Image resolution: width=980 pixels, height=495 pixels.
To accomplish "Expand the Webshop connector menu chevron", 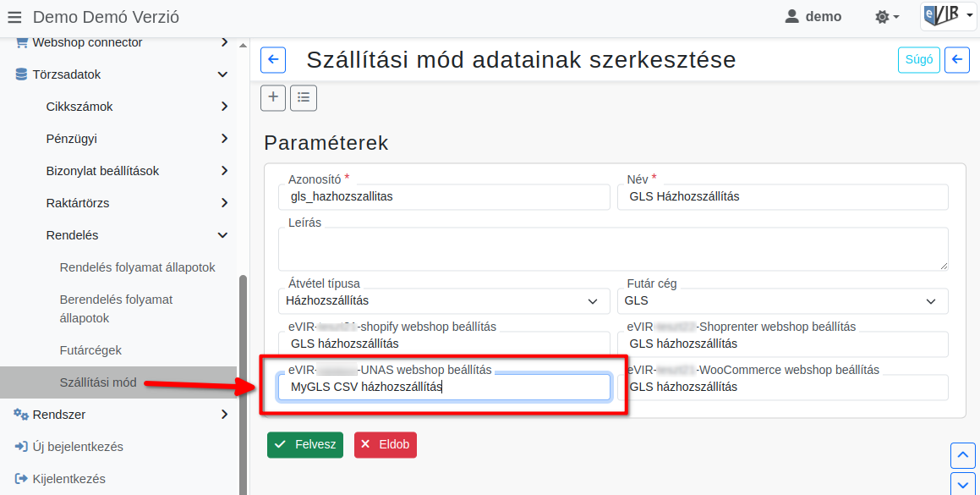I will [224, 42].
